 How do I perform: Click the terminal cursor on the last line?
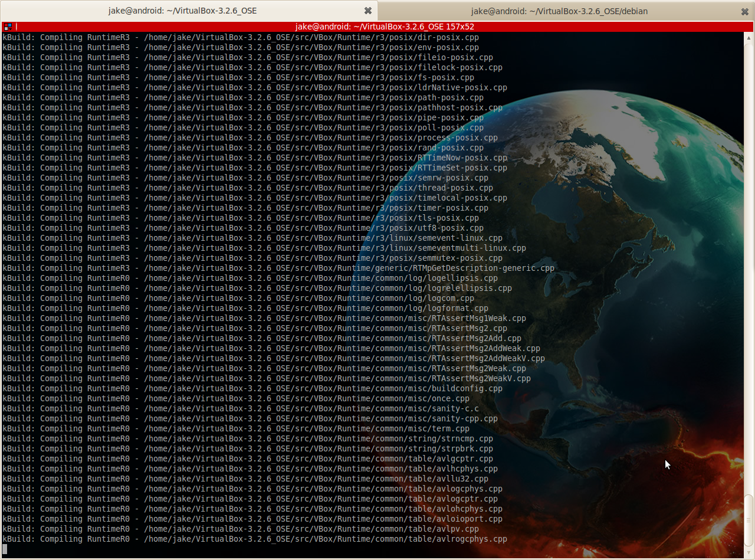5,549
